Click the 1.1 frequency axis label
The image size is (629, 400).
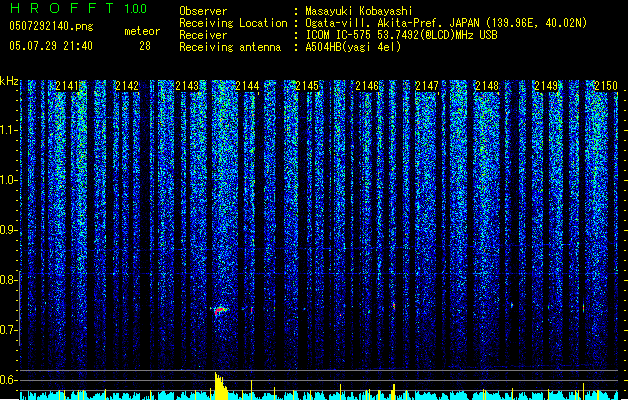point(8,130)
